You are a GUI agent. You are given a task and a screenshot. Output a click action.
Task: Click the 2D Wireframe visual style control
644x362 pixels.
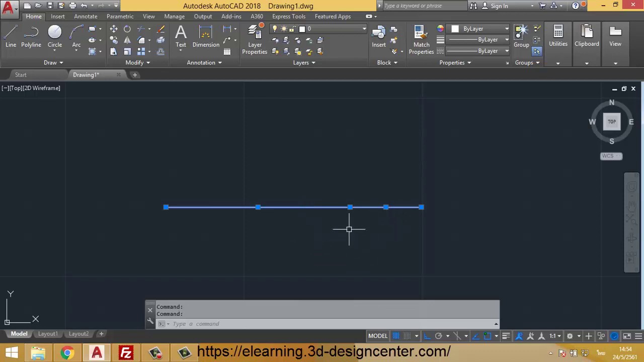click(x=41, y=88)
